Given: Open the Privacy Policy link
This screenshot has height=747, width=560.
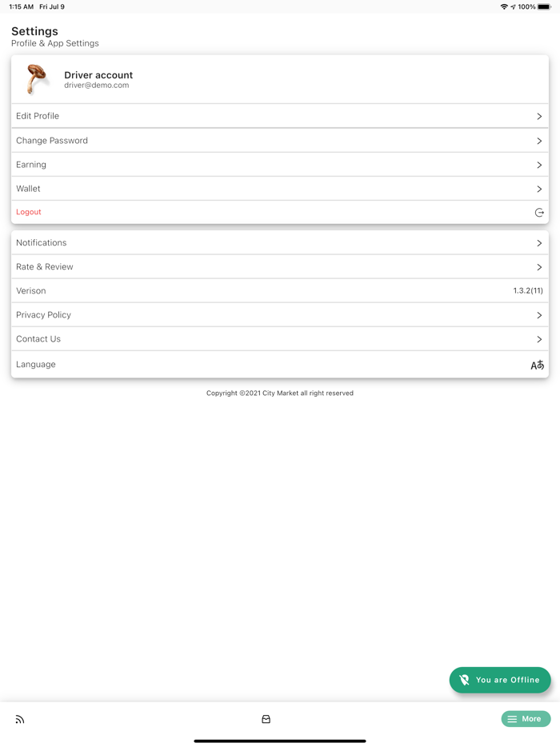Looking at the screenshot, I should pos(280,315).
